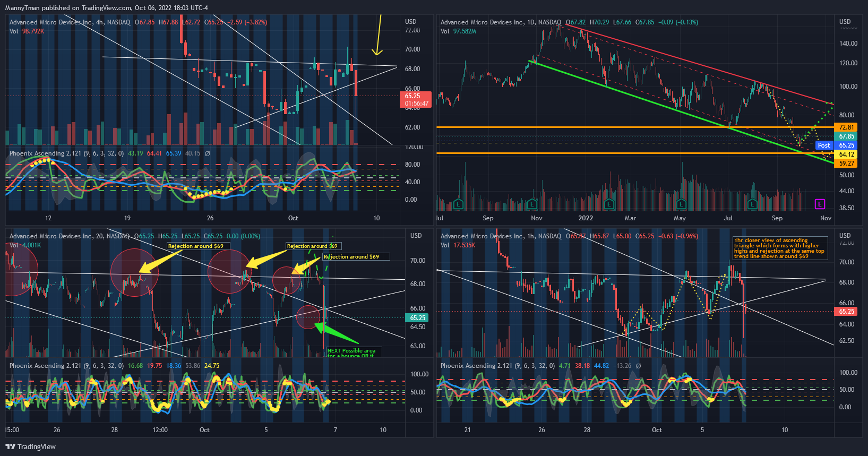Click 12:00 label on 20-minute time axis
Screen dimensions: 868x456
pos(160,430)
